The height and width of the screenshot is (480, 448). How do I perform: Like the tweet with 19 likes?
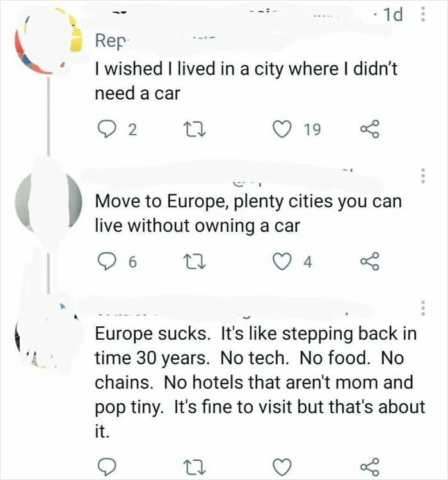[x=282, y=129]
